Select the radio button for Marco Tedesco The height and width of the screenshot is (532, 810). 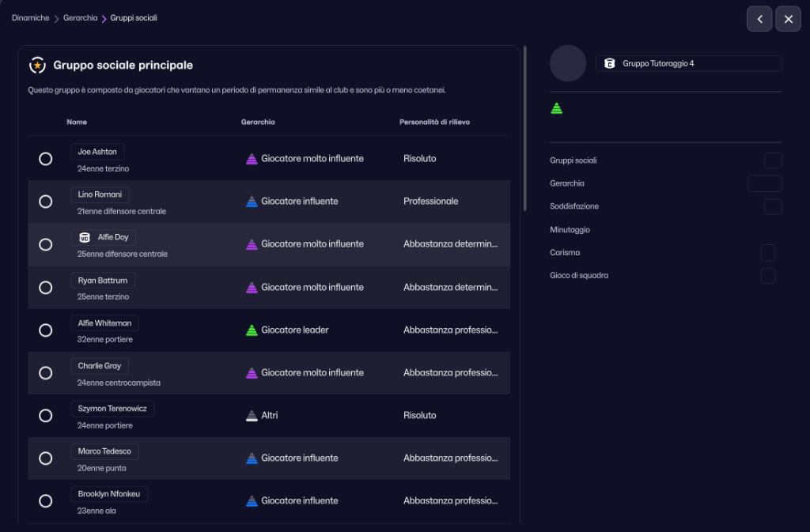pyautogui.click(x=46, y=458)
